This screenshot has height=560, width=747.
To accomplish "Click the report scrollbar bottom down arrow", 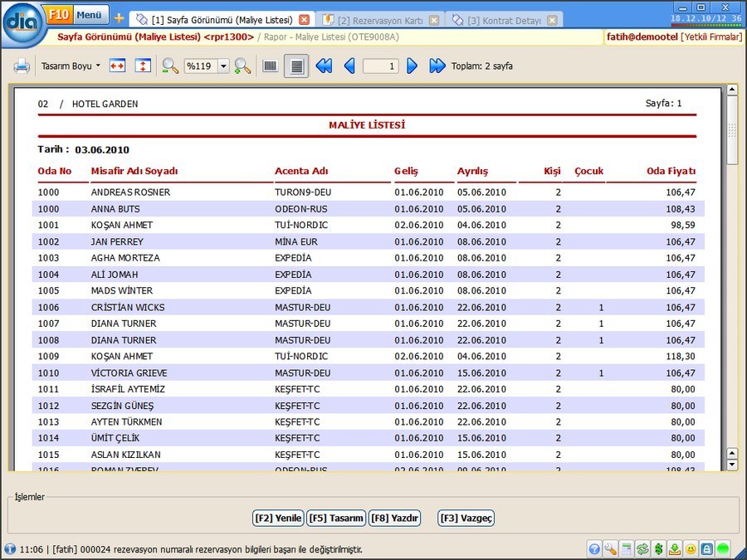I will 732,465.
